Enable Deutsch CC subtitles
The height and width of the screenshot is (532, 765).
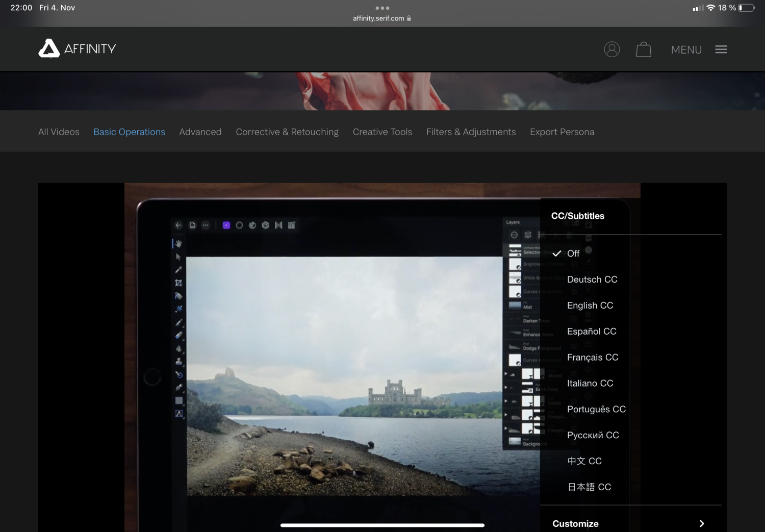click(592, 280)
